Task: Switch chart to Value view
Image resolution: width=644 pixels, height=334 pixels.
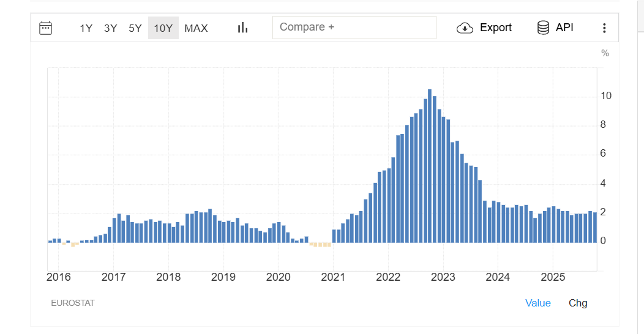Action: click(537, 303)
